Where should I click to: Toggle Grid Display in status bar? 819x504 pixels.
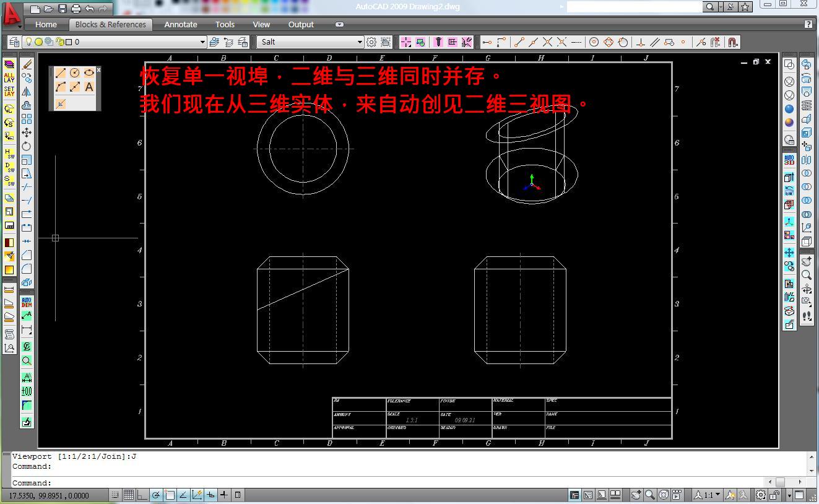click(129, 495)
